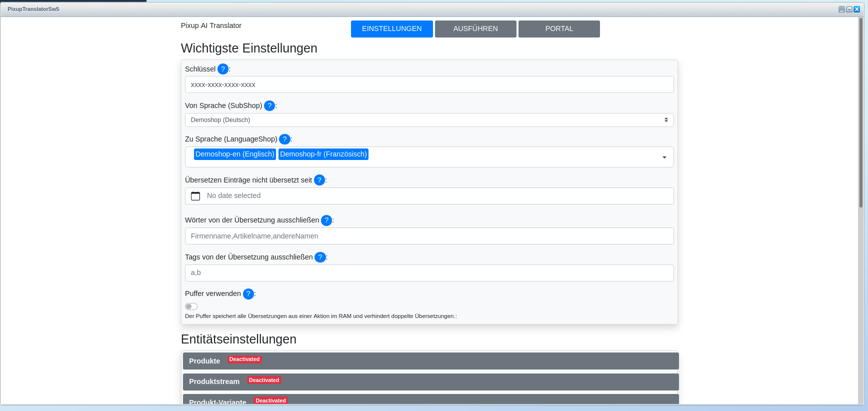The width and height of the screenshot is (868, 411).
Task: Expand the Produkte entity section
Action: coord(430,361)
